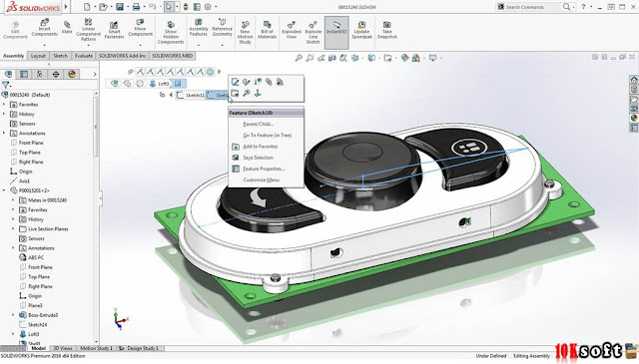Click Show Hidden Components
This screenshot has width=639, height=364.
pos(171,33)
